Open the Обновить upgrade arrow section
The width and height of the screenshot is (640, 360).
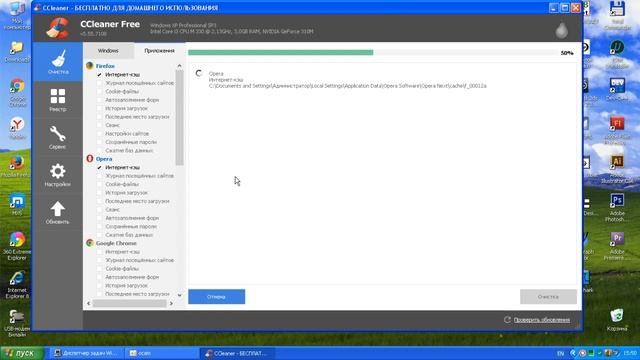58,212
